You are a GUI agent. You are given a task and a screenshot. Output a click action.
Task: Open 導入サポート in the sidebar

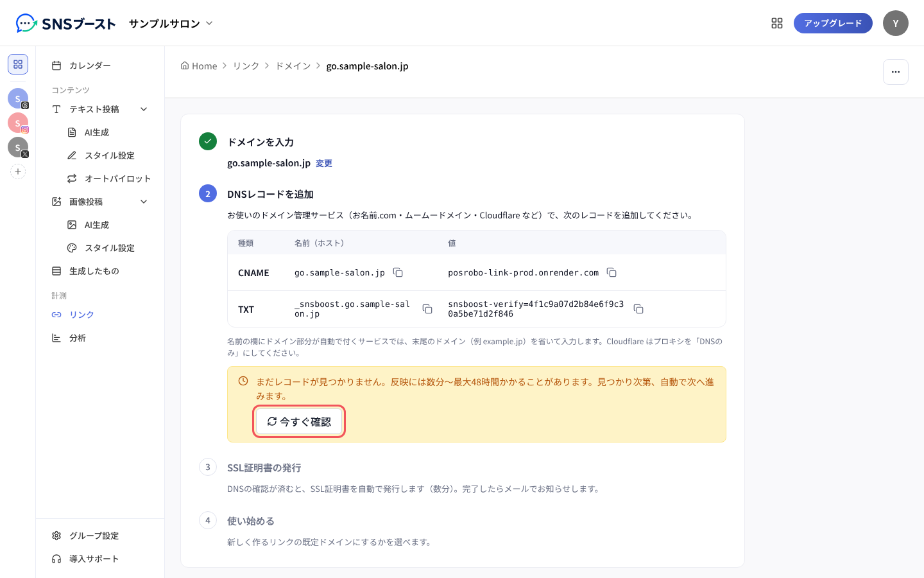click(x=100, y=559)
